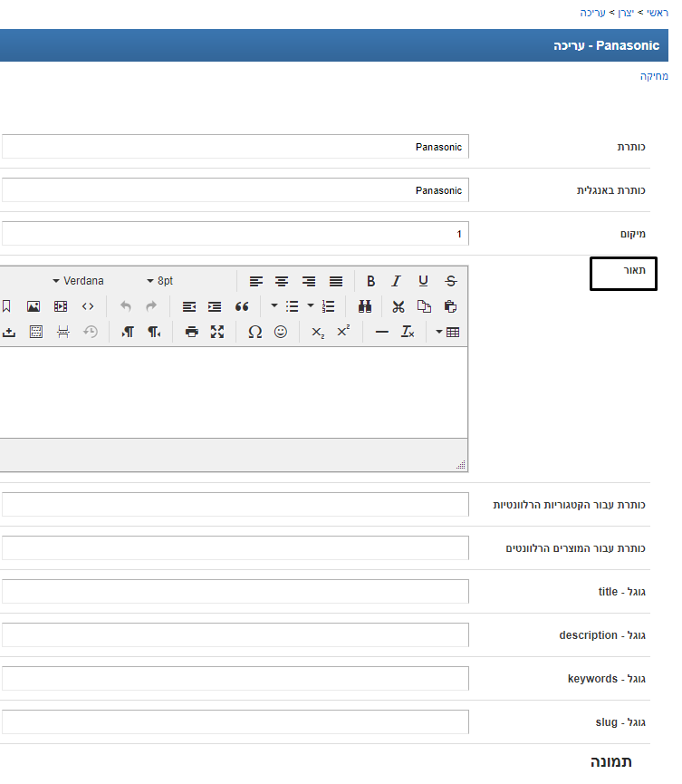Insert a bullet list
This screenshot has width=682, height=784.
tap(293, 306)
